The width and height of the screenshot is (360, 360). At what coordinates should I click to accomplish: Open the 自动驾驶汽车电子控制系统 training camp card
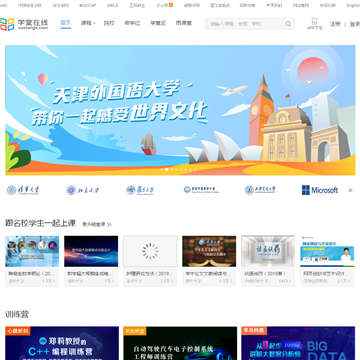pos(180,343)
